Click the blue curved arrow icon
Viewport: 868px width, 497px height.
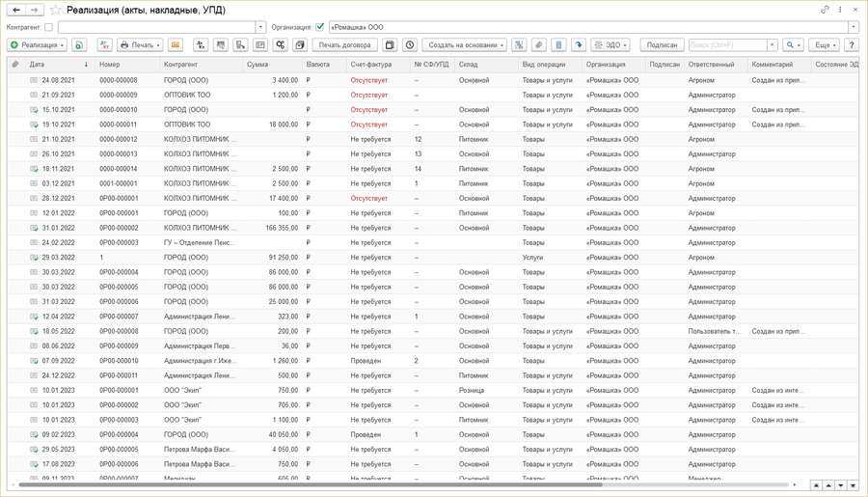[579, 45]
